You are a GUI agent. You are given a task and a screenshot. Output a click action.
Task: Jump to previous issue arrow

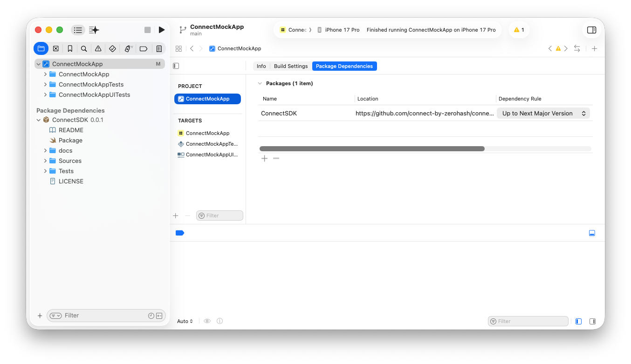[x=550, y=48]
